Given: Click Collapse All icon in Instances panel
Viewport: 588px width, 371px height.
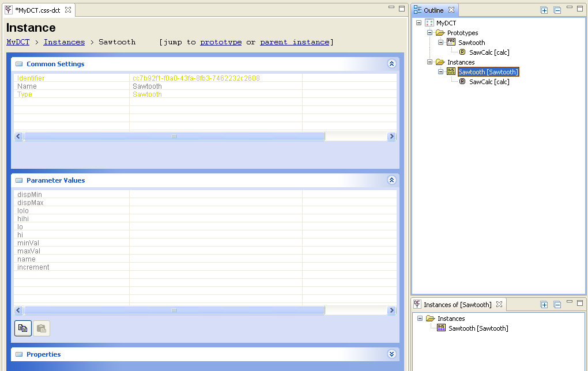Looking at the screenshot, I should (x=557, y=305).
